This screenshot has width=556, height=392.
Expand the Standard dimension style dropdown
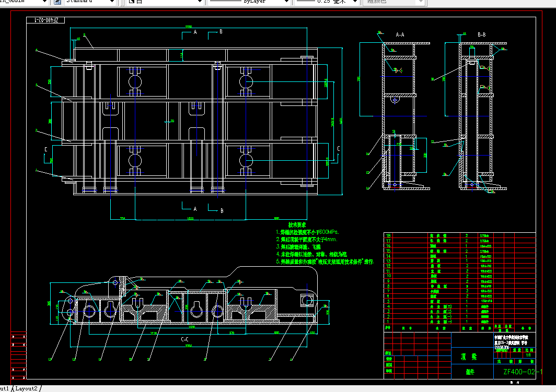(112, 2)
